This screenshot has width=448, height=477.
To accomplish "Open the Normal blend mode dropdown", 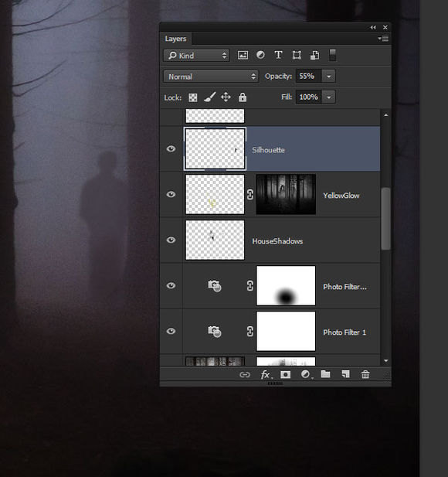I will click(x=211, y=77).
